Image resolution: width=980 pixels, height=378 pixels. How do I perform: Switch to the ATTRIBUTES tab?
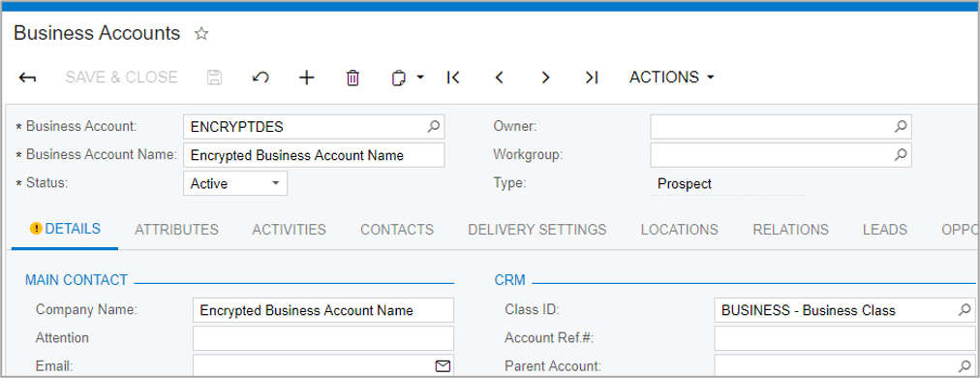coord(176,230)
